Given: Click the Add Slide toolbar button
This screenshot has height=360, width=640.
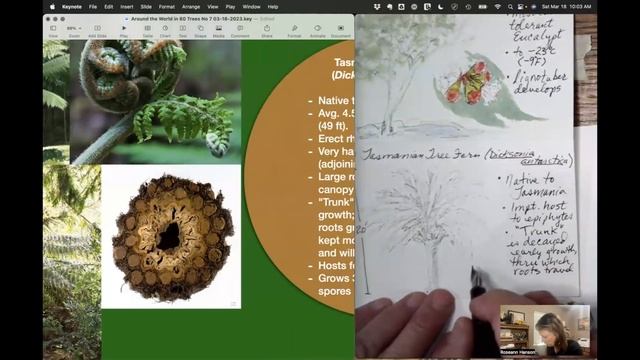Looking at the screenshot, I should tap(97, 30).
